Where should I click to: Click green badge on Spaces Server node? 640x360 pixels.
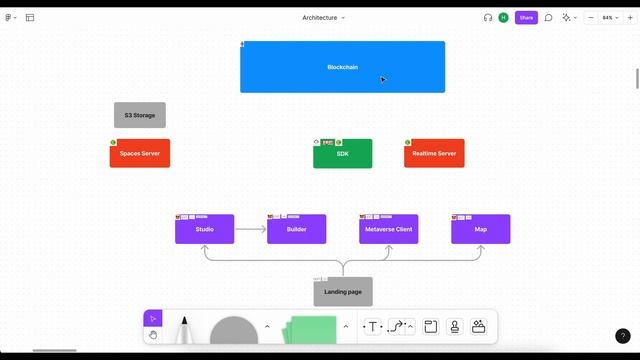(x=113, y=142)
